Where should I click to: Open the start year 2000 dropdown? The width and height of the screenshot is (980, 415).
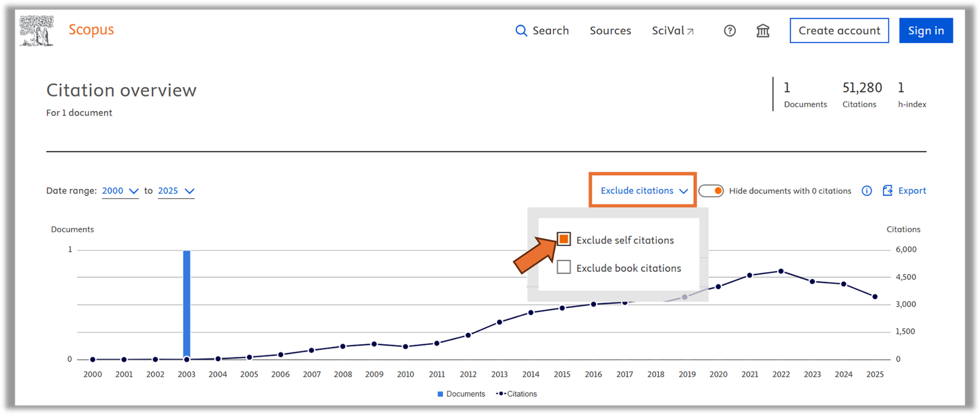[120, 191]
